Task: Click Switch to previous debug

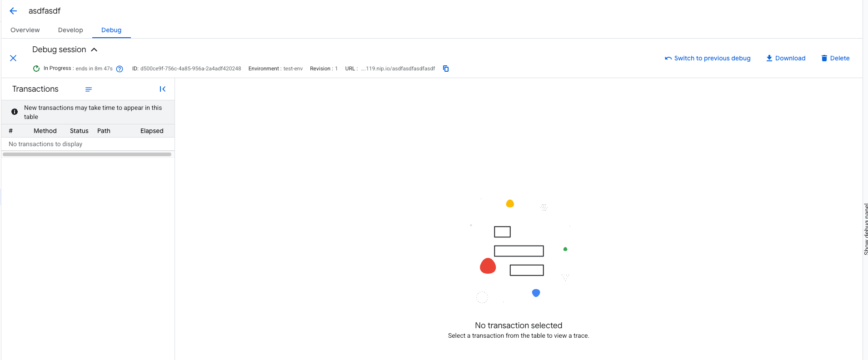Action: pyautogui.click(x=708, y=58)
